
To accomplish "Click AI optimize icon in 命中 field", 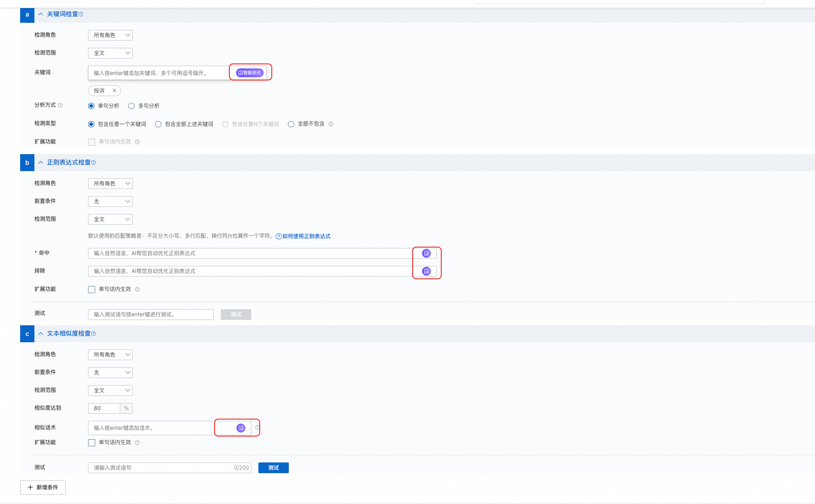I will 427,253.
